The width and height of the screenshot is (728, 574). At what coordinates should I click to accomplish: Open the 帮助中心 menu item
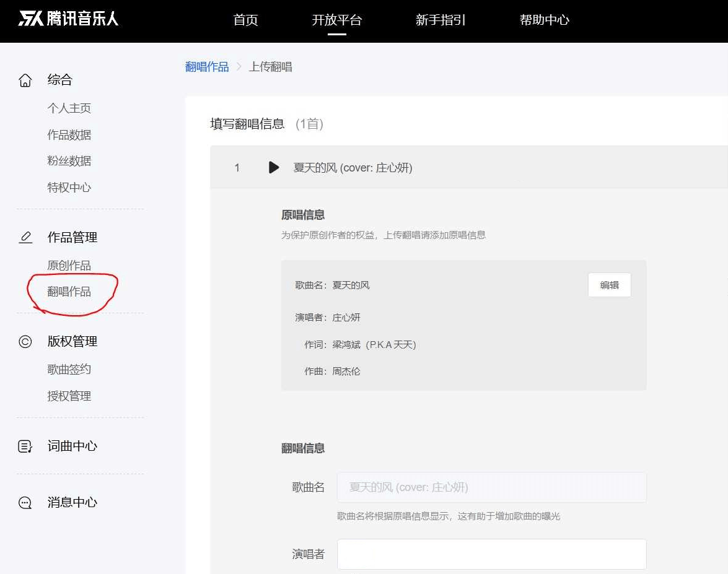pos(543,20)
